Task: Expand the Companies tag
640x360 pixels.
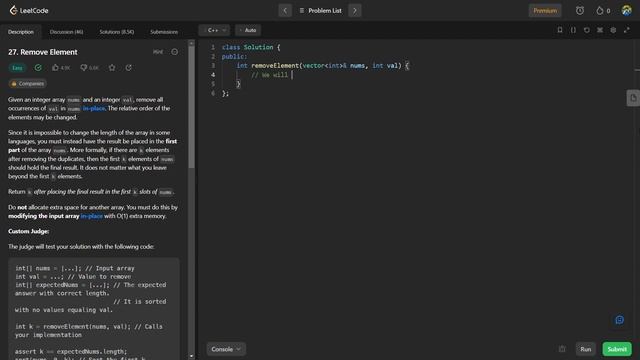Action: [x=28, y=84]
